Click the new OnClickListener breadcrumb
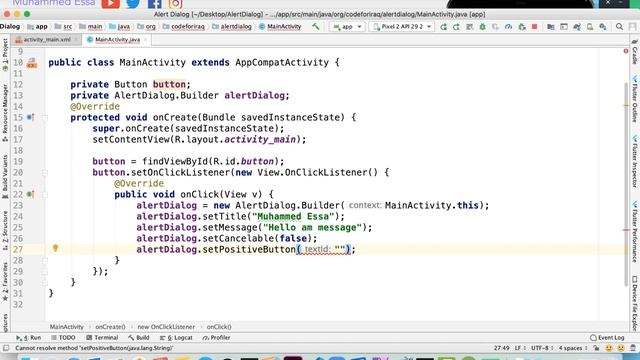Image resolution: width=640 pixels, height=360 pixels. 166,327
